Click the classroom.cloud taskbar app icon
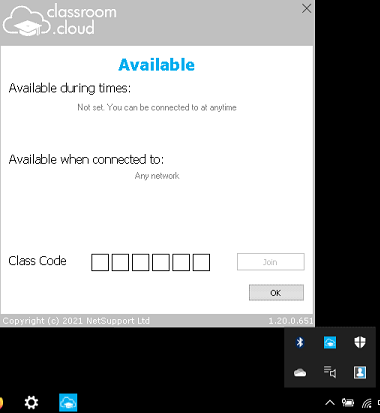The height and width of the screenshot is (413, 380). [x=68, y=403]
